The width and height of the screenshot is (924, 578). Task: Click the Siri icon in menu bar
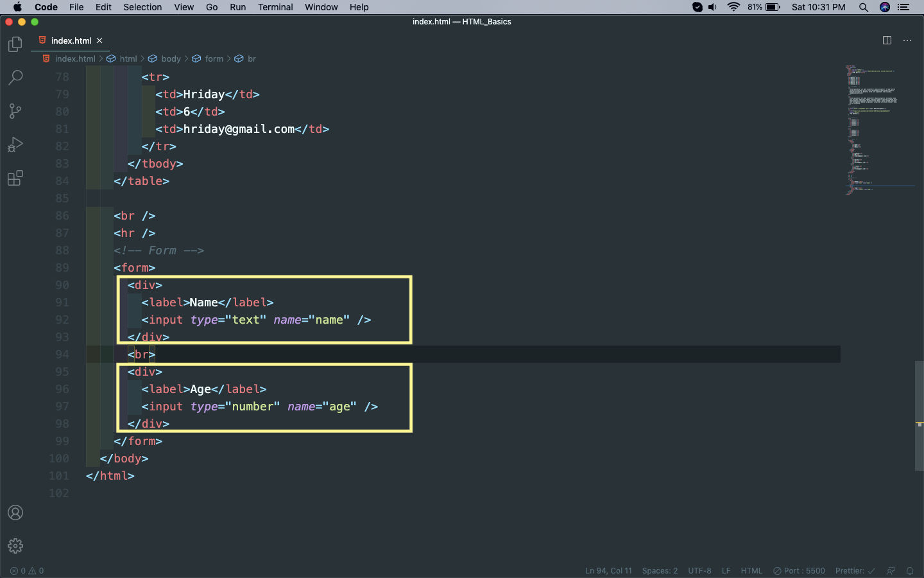pos(885,7)
